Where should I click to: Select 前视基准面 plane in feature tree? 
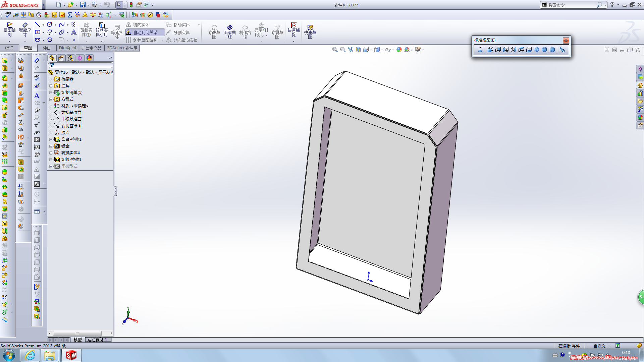71,113
